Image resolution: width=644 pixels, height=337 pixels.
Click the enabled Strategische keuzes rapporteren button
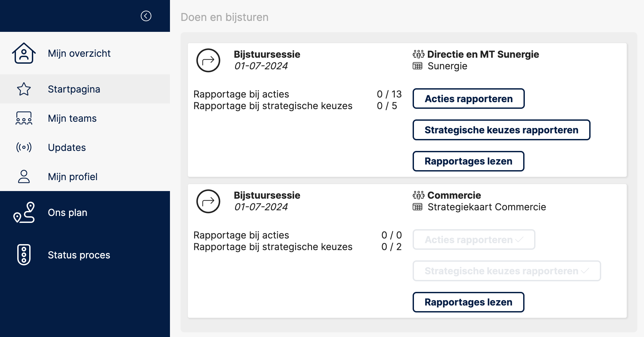(501, 130)
